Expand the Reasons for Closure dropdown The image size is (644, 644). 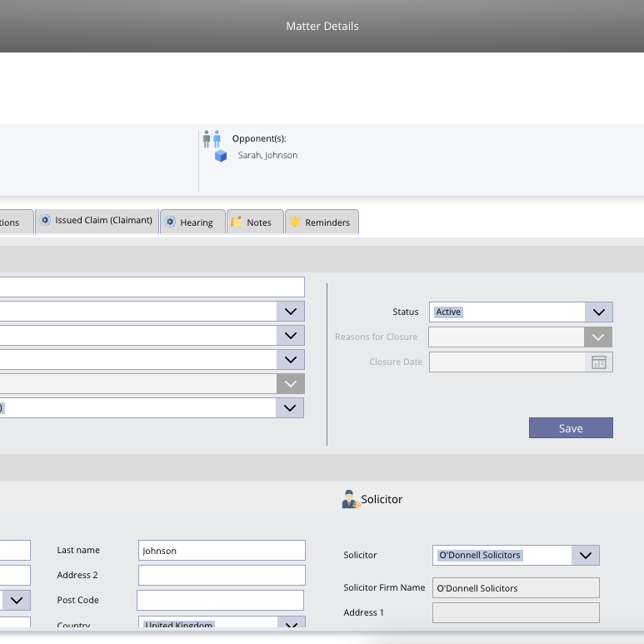598,337
